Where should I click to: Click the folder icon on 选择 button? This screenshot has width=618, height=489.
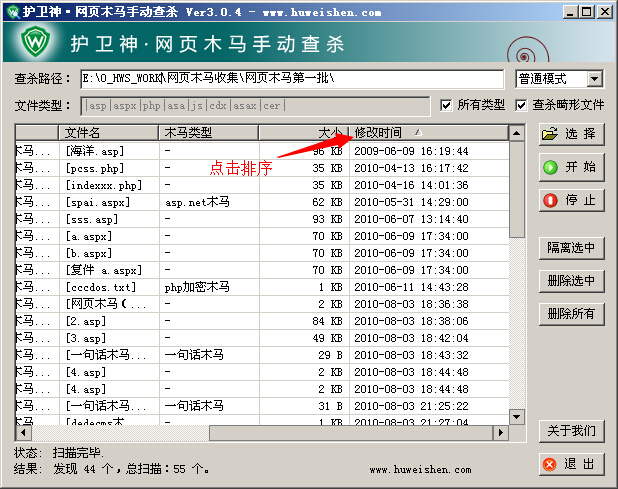point(550,134)
